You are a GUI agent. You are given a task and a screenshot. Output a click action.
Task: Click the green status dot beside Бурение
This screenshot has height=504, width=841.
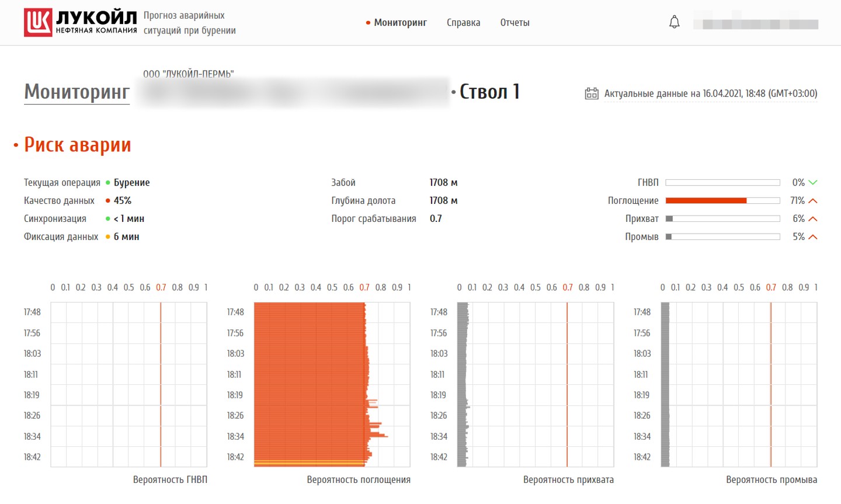coord(108,183)
